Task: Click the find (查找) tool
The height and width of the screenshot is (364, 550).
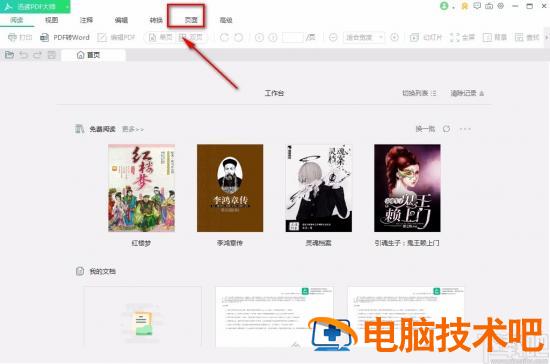Action: [x=527, y=37]
